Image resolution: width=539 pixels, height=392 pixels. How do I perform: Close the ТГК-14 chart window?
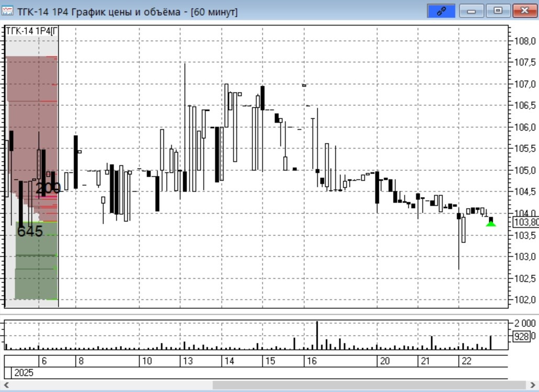(524, 10)
